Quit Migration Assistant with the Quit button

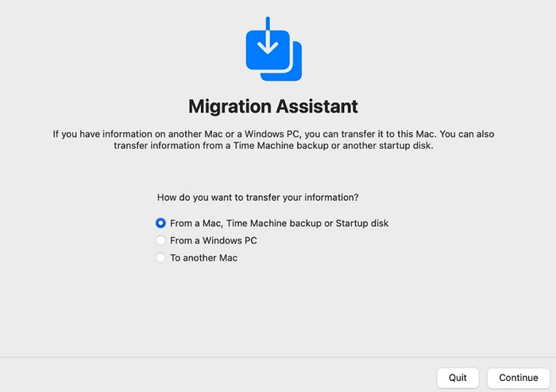[x=458, y=378]
